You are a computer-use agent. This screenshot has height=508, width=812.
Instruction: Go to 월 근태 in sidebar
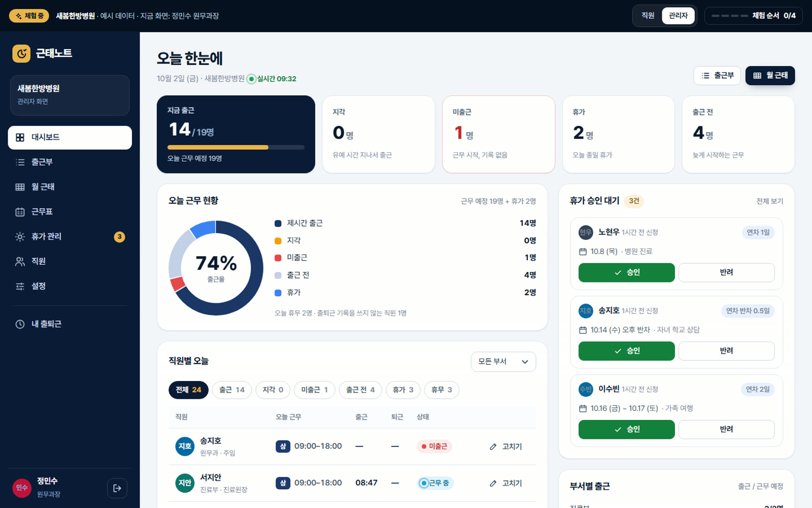[70, 187]
